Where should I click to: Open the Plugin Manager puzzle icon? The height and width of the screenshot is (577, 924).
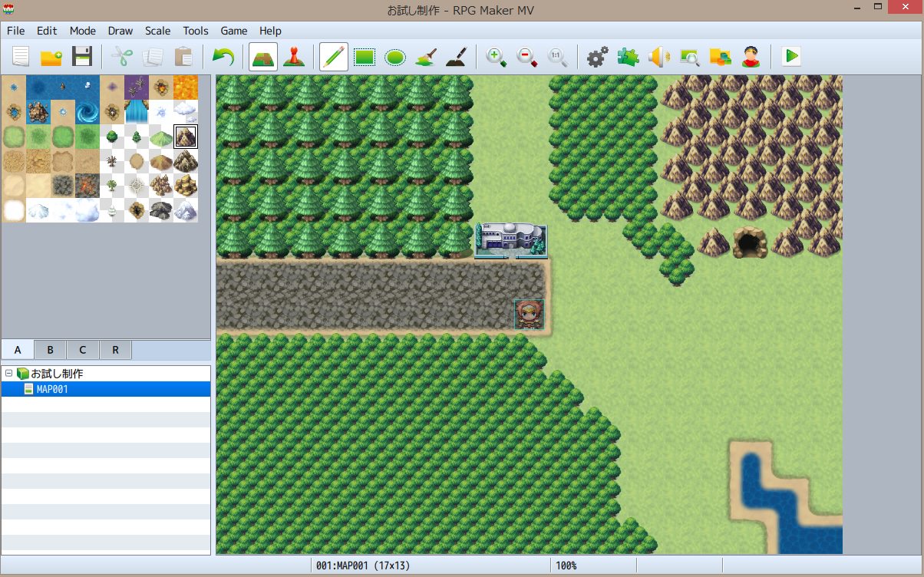[x=629, y=57]
